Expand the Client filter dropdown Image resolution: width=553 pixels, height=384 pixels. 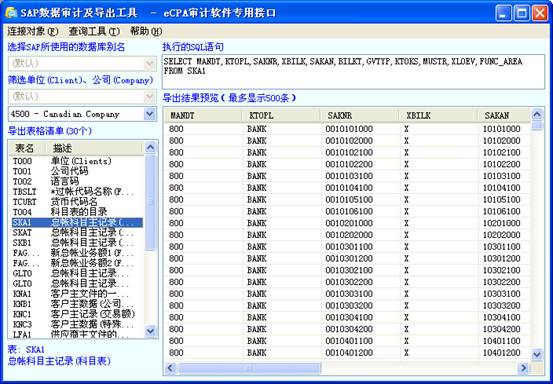[x=150, y=96]
